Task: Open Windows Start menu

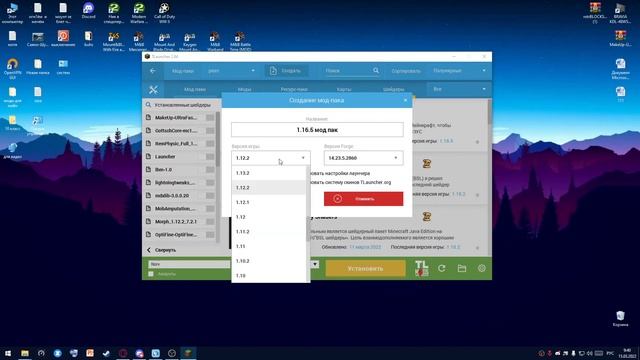Action: click(x=8, y=353)
